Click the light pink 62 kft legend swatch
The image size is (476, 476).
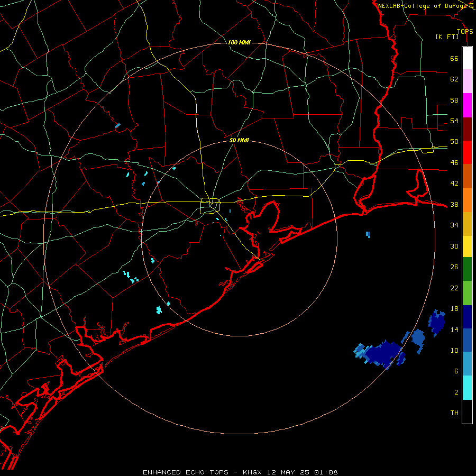pyautogui.click(x=467, y=81)
